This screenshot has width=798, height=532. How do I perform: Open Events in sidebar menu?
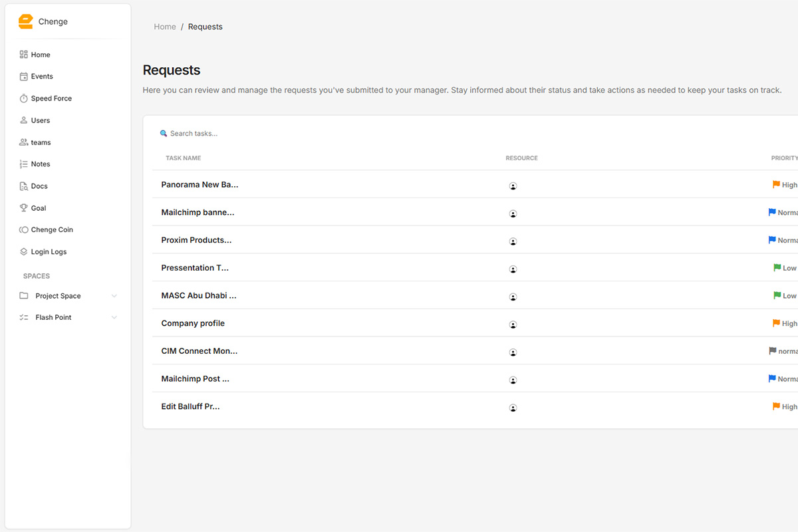[42, 76]
